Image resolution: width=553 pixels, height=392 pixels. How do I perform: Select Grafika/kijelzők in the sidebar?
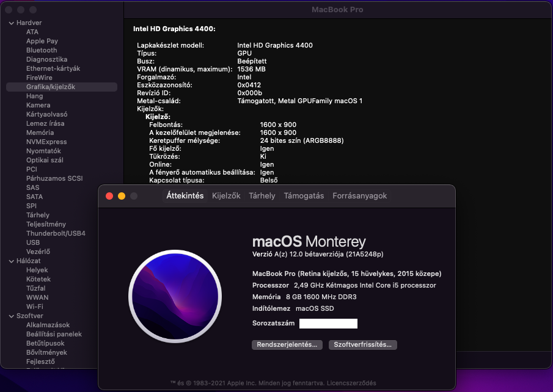(x=62, y=87)
